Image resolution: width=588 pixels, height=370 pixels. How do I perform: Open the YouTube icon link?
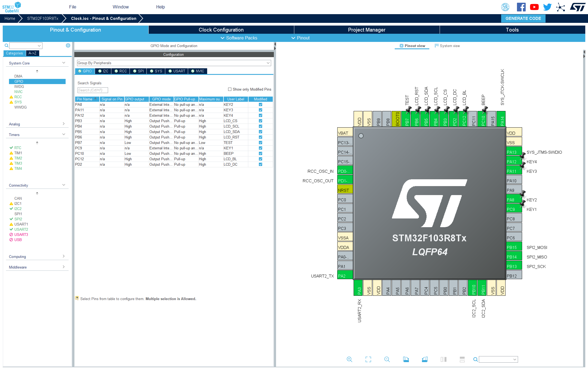click(x=534, y=7)
